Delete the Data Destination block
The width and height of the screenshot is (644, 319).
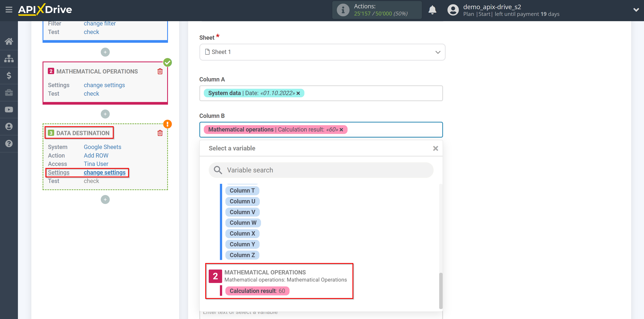click(160, 133)
